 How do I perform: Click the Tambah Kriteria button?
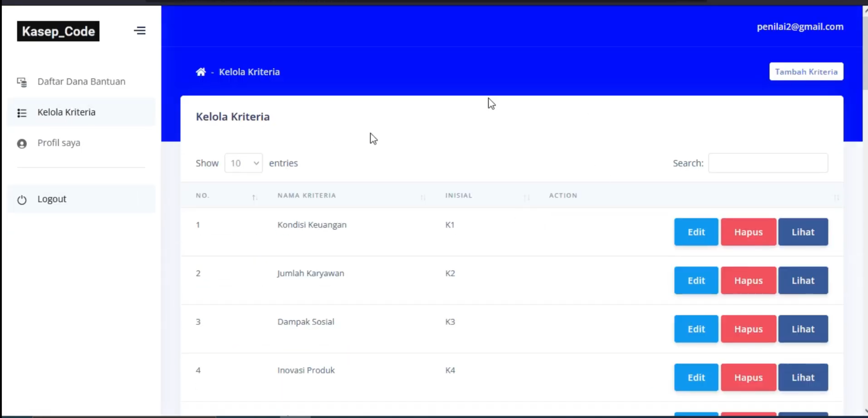coord(806,72)
